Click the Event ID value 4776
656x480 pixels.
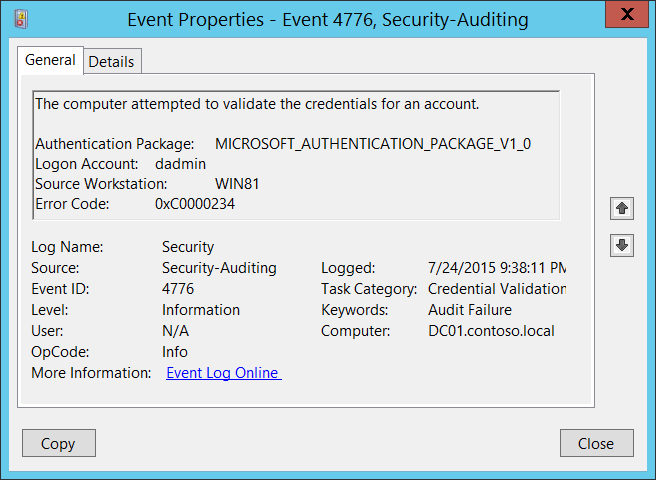[x=178, y=289]
